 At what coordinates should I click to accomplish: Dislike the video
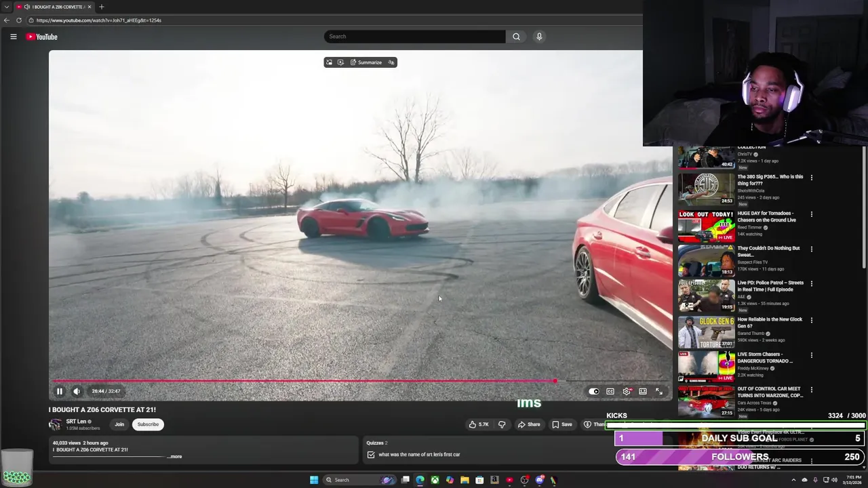(x=502, y=424)
